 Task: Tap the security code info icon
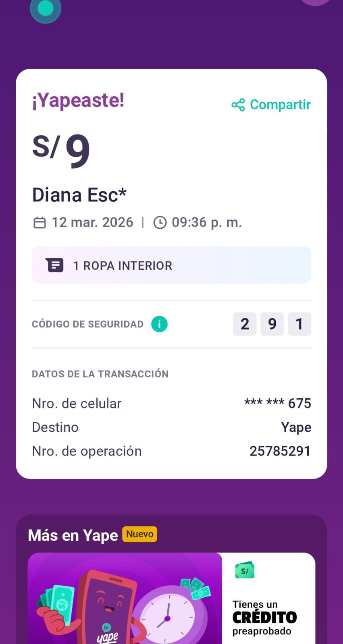tap(159, 324)
